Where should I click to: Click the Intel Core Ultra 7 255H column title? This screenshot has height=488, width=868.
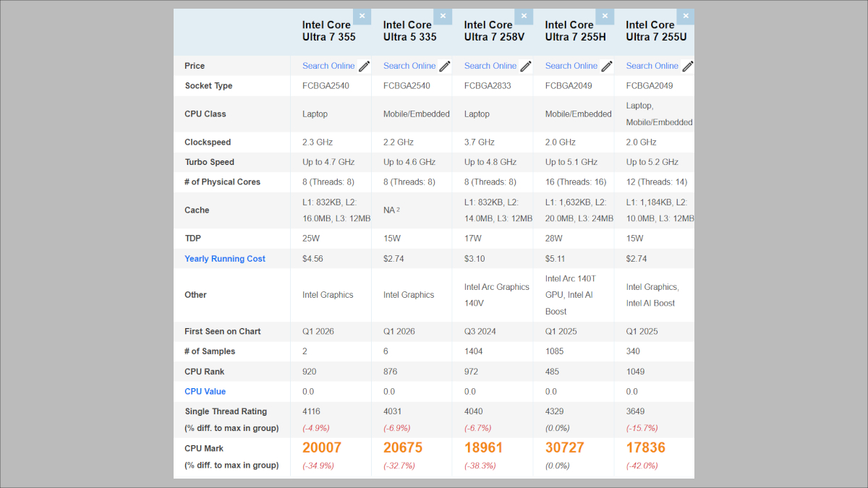point(570,30)
